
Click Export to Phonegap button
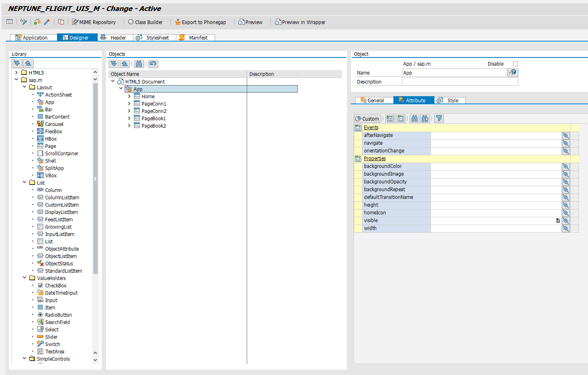tap(200, 22)
